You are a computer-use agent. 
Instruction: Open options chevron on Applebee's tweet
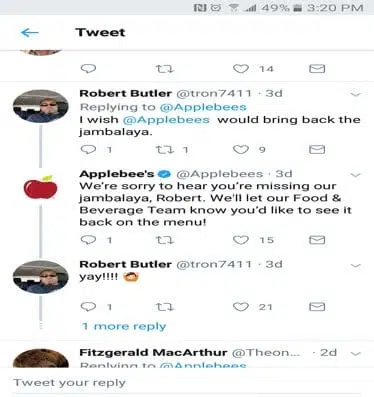356,175
